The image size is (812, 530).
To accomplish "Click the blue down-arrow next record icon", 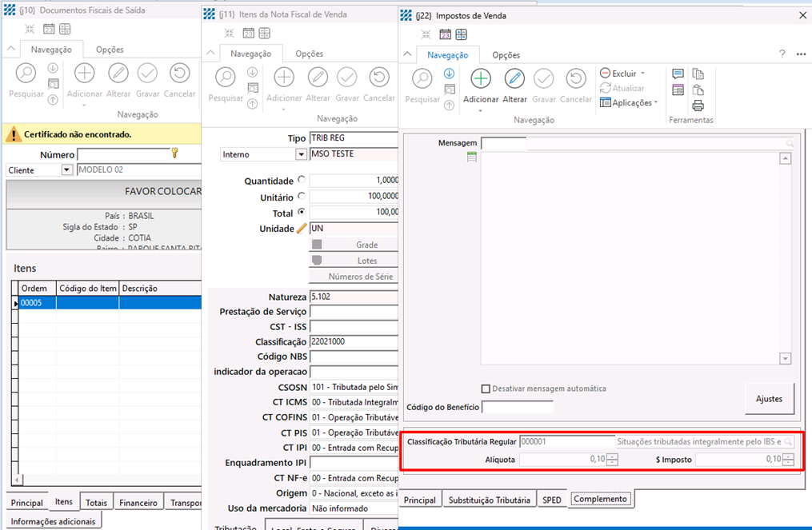I will pos(449,74).
